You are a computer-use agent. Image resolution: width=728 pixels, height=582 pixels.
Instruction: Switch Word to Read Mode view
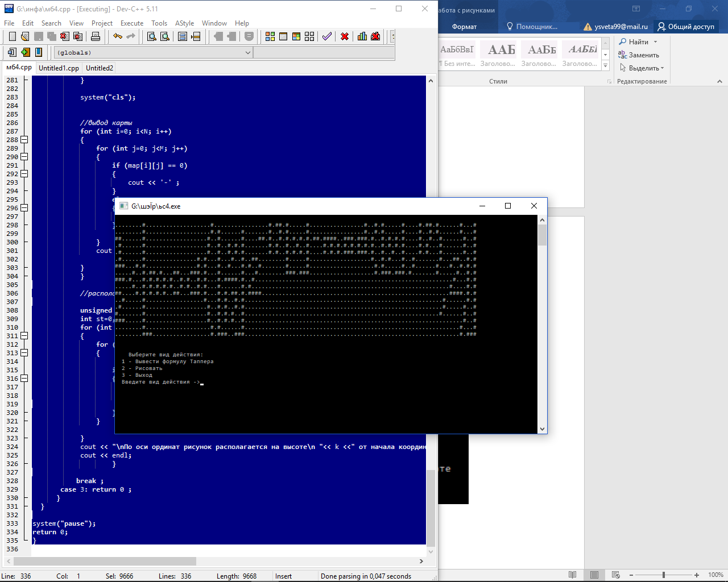(x=573, y=575)
